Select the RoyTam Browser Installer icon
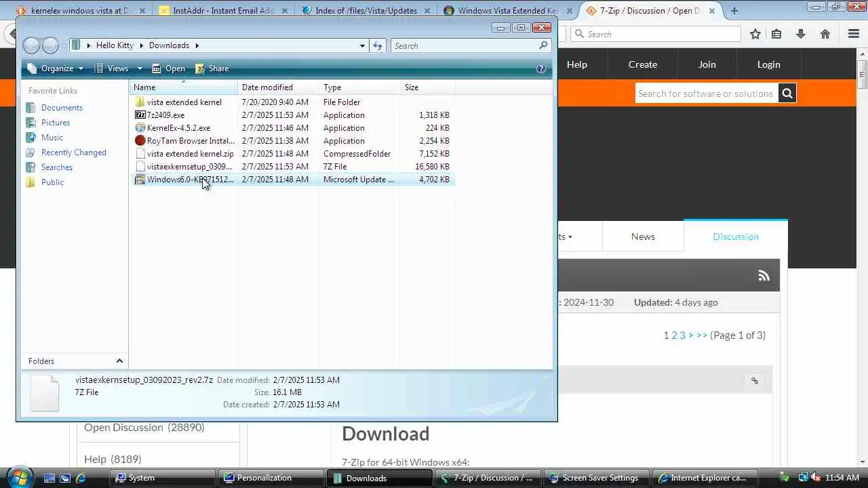Image resolution: width=868 pixels, height=488 pixels. click(x=140, y=141)
